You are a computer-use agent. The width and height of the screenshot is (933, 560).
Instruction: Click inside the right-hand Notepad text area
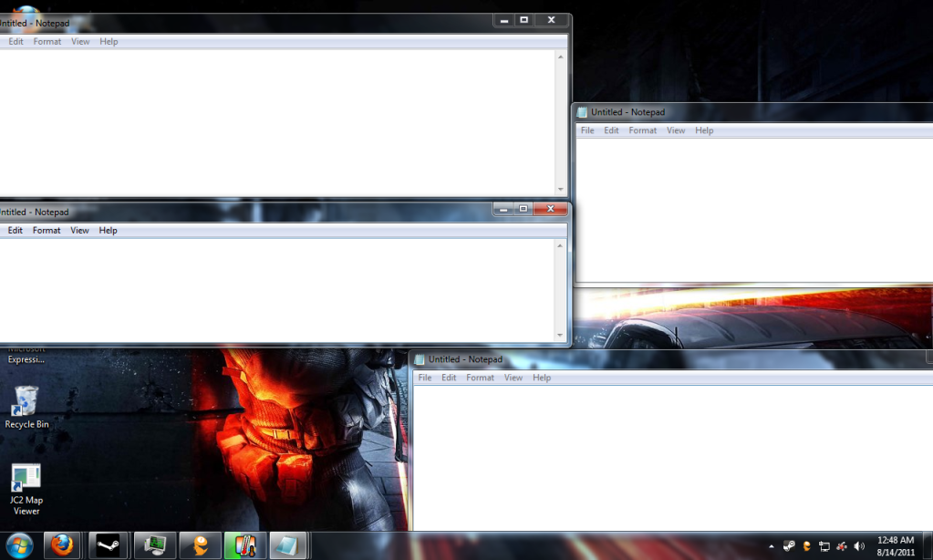754,210
